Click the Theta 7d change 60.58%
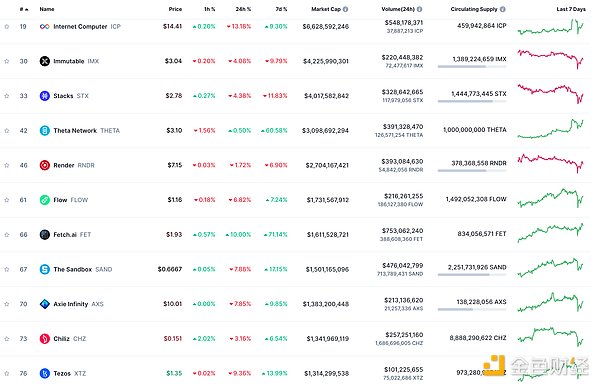 pos(274,131)
